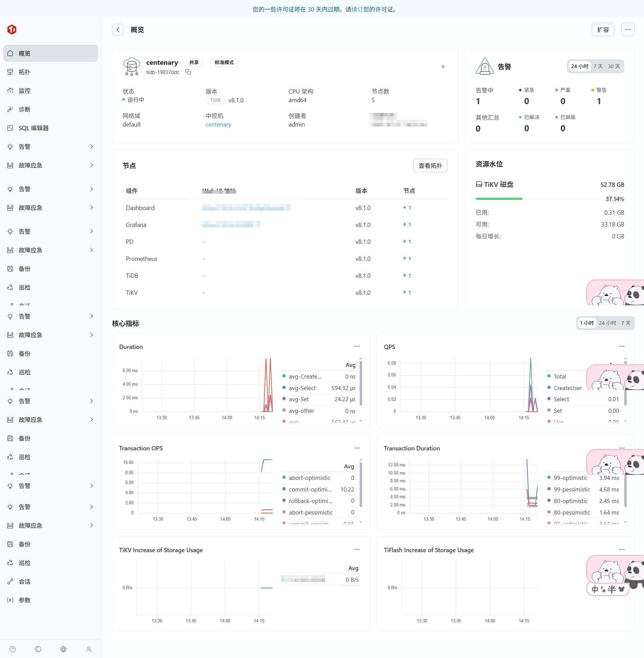Toggle avg-Select series in Duration legend
The height and width of the screenshot is (658, 644).
click(302, 388)
